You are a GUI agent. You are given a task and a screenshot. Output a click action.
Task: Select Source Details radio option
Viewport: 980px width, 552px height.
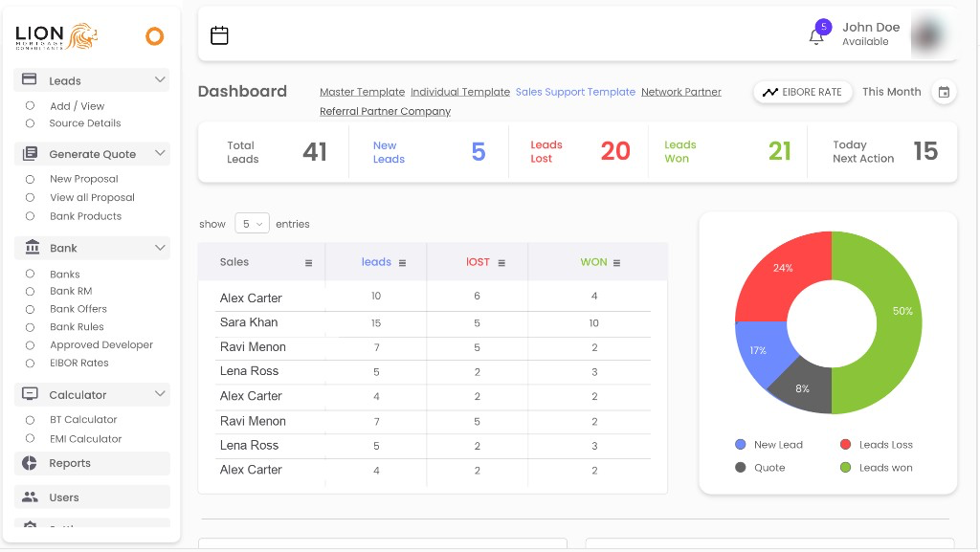click(x=30, y=123)
